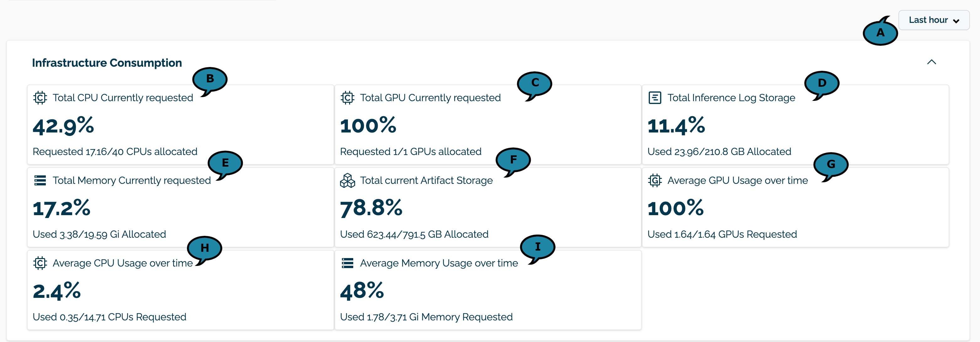Image resolution: width=980 pixels, height=342 pixels.
Task: Click the Inference Log Storage document icon
Action: pos(655,98)
